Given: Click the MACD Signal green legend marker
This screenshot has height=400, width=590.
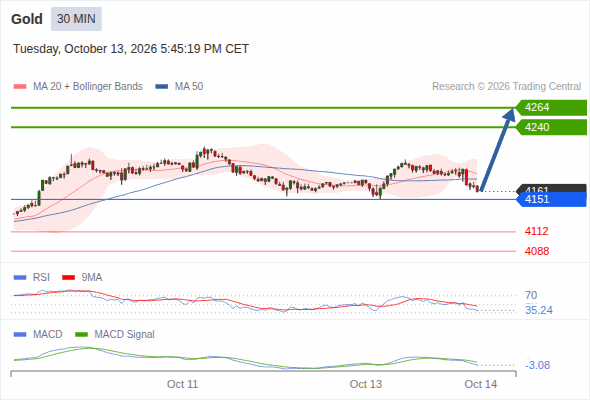Looking at the screenshot, I should point(81,334).
